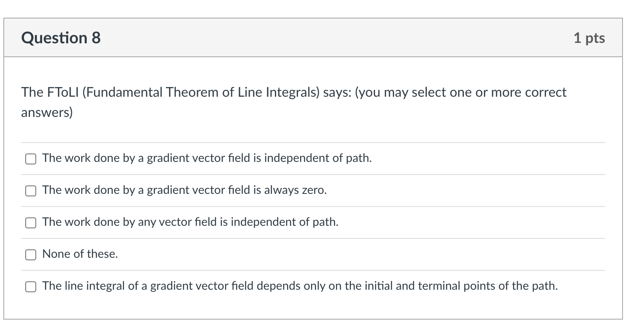The height and width of the screenshot is (328, 644).
Task: Click the 'any vector field' answer label
Action: click(189, 222)
